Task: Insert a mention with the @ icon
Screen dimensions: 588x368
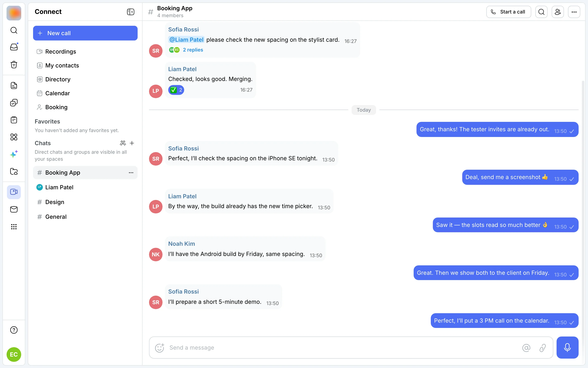Action: point(526,348)
